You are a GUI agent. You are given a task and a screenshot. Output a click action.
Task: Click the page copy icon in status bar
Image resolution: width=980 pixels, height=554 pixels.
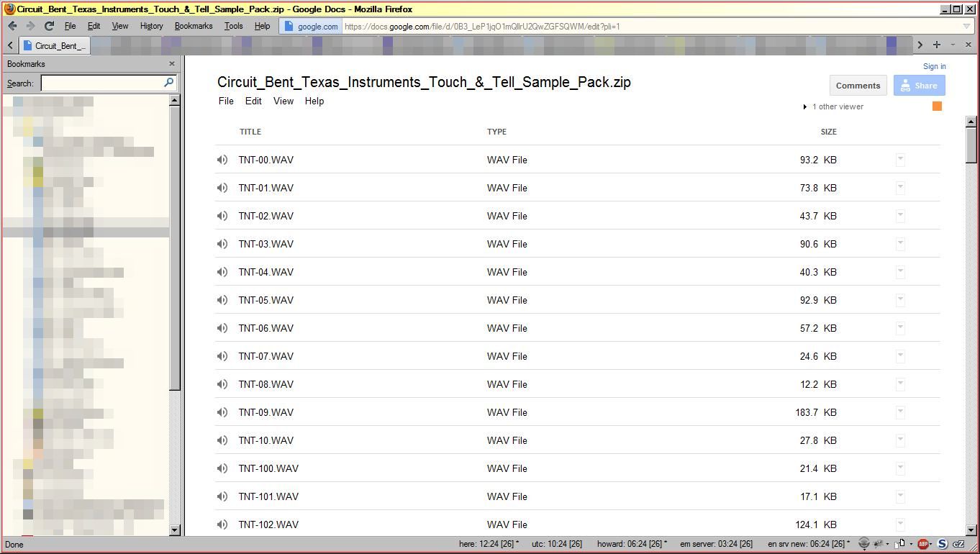(x=899, y=544)
